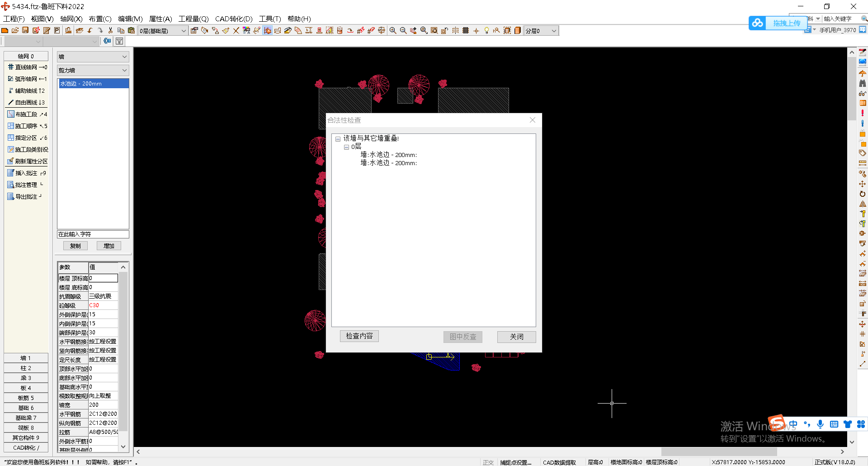Open the 工具(T) menu
The height and width of the screenshot is (466, 868).
(x=269, y=19)
